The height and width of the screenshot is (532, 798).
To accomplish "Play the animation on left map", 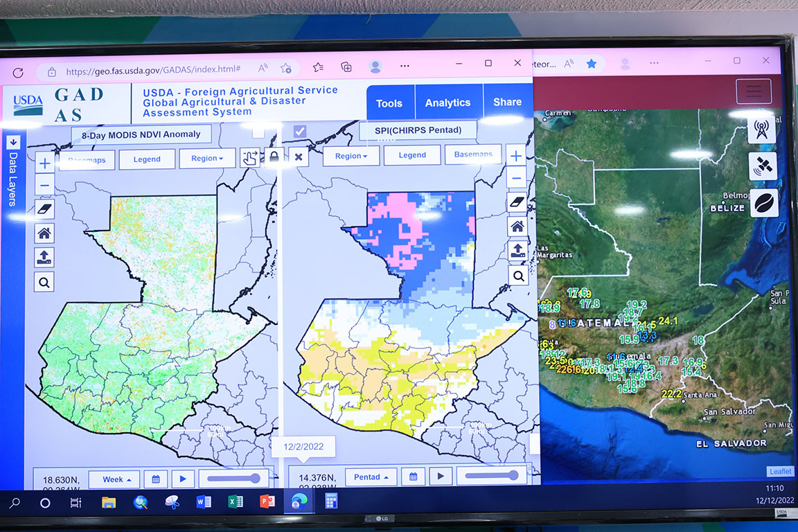I will click(x=183, y=479).
